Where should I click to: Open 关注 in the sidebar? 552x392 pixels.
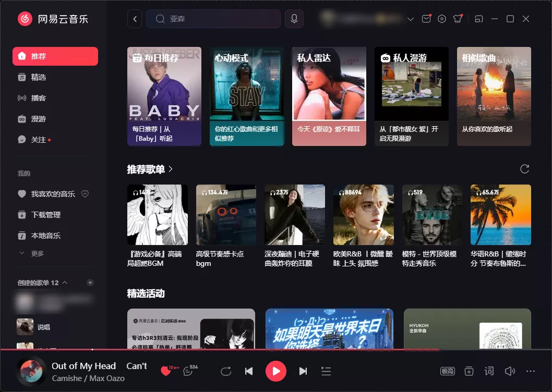55,140
